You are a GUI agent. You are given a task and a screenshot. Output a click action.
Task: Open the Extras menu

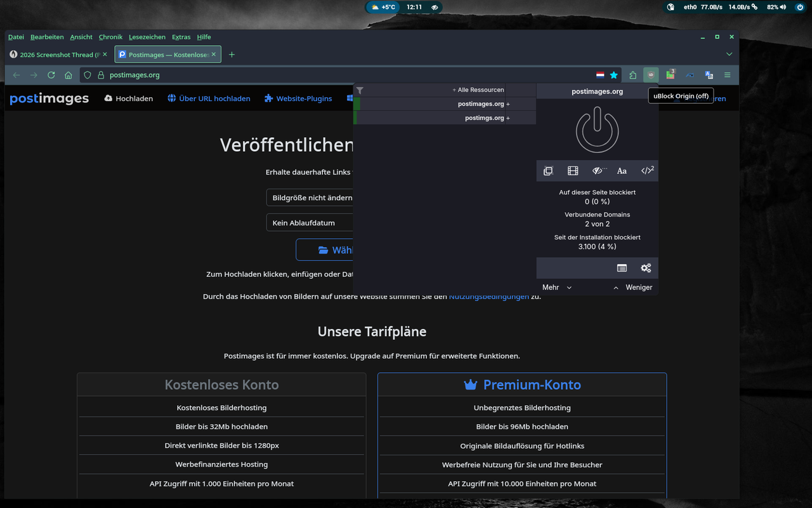click(x=181, y=37)
